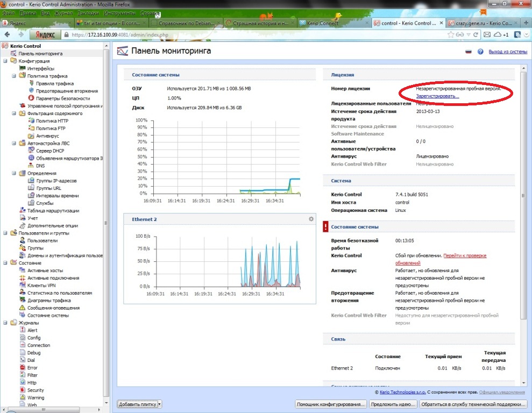Open Intrusion Prevention (Предотвращение вторжения) shield icon
This screenshot has height=413, width=532.
pos(31,91)
